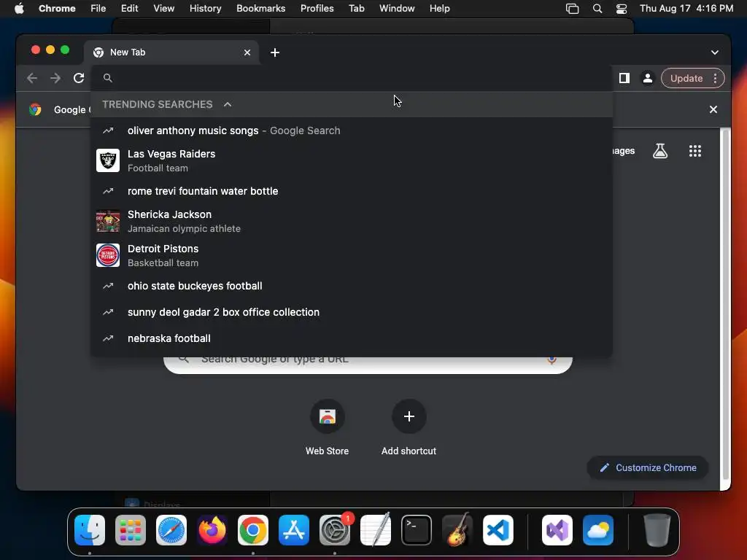The height and width of the screenshot is (560, 747).
Task: Open the File menu
Action: point(98,9)
